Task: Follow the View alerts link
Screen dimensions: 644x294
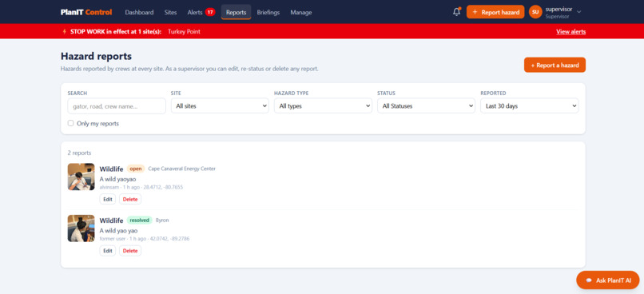Action: 571,32
